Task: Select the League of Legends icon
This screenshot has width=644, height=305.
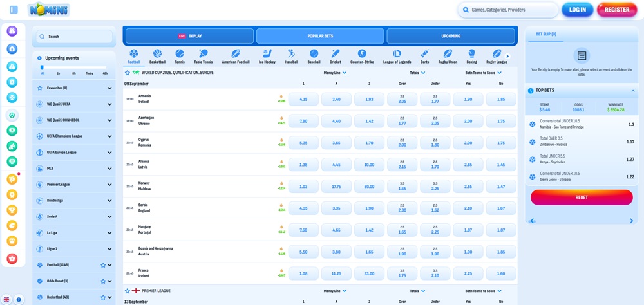Action: tap(397, 54)
